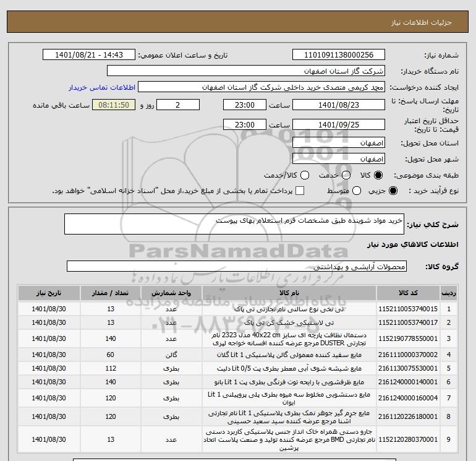Click the request creator name field

(x=261, y=87)
